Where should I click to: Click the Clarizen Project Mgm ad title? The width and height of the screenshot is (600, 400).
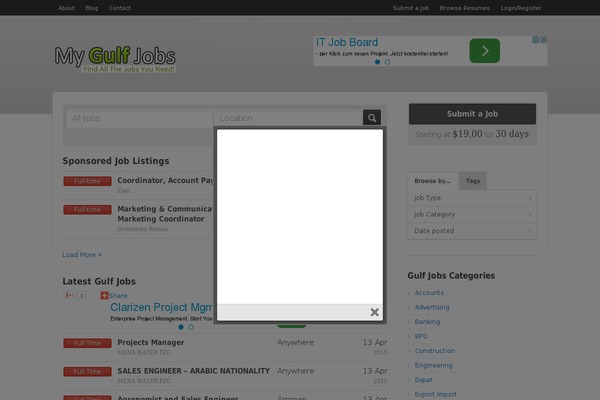click(161, 307)
